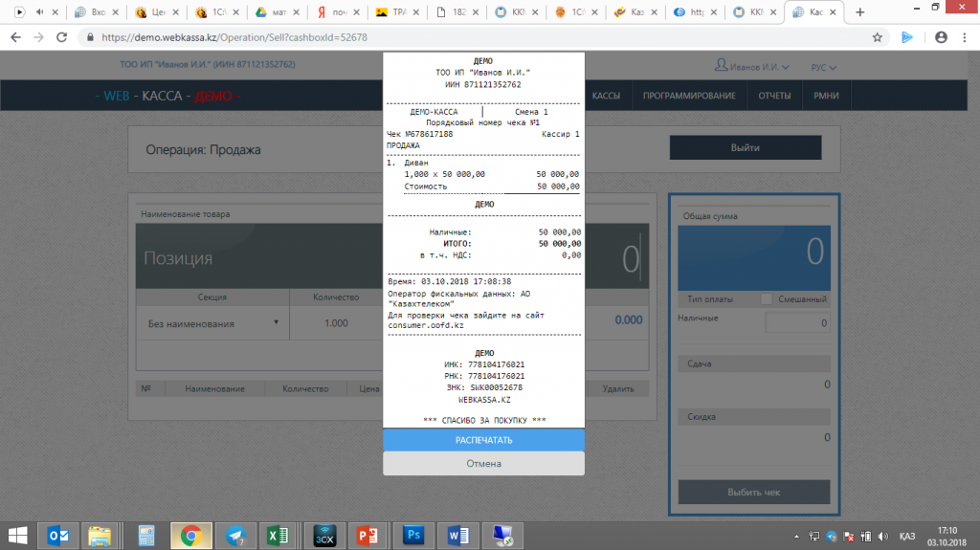Click Отмена to close the receipt
The width and height of the screenshot is (980, 550).
pyautogui.click(x=483, y=464)
